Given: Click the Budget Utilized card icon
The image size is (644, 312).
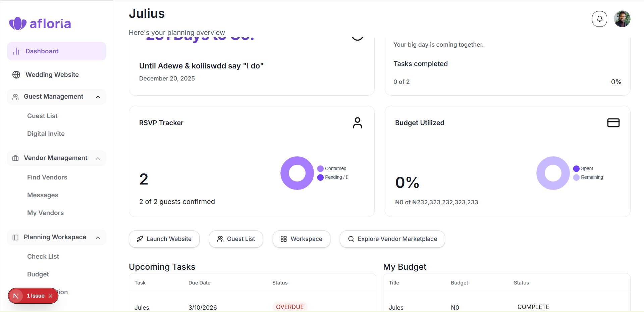Looking at the screenshot, I should [613, 123].
